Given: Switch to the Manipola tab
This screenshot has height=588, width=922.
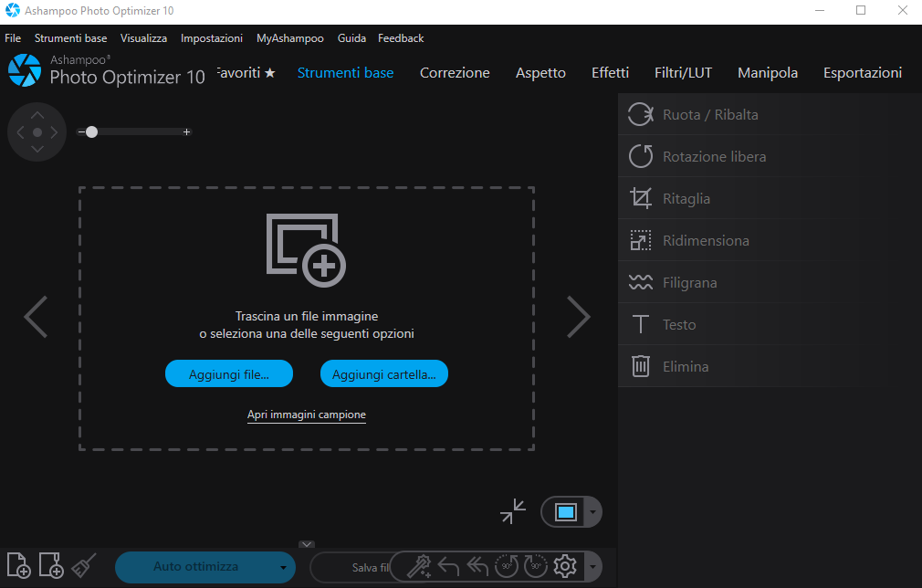Looking at the screenshot, I should pos(768,73).
